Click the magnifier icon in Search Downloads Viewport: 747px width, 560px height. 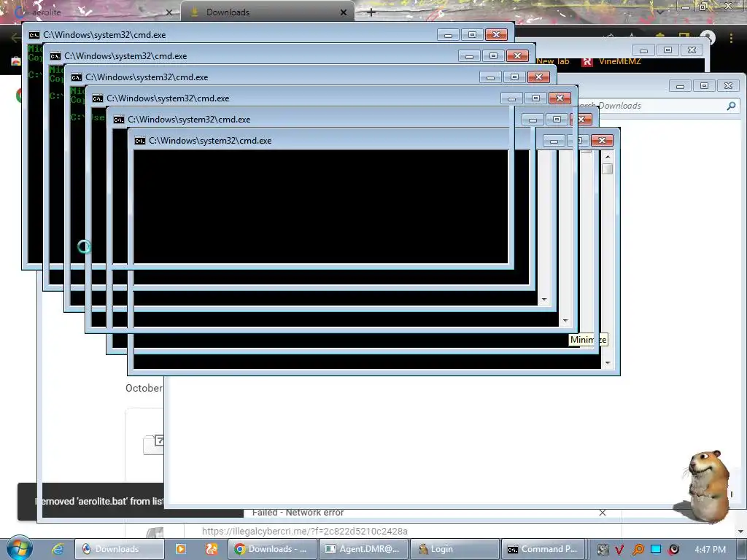pyautogui.click(x=731, y=106)
